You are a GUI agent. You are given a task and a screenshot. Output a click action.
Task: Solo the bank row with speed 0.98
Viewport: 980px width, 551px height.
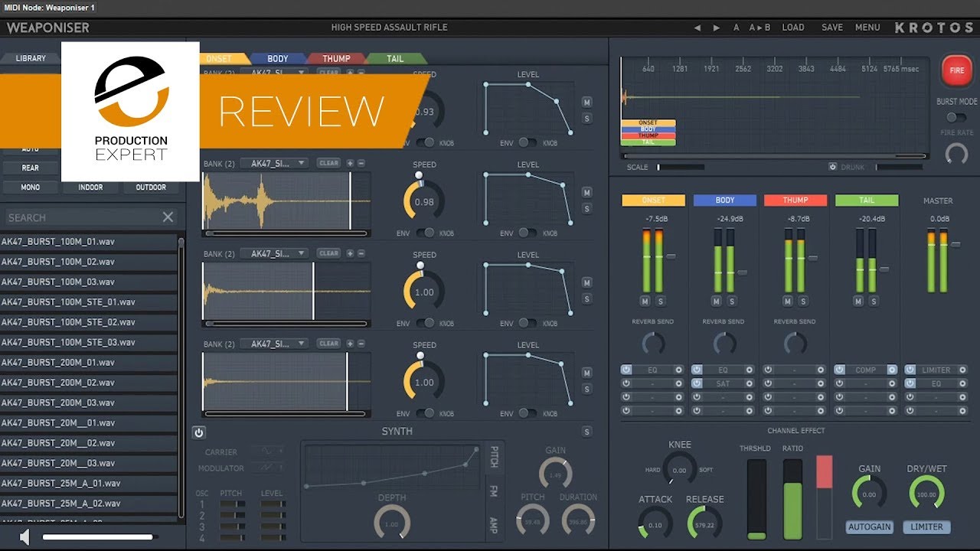pyautogui.click(x=586, y=208)
